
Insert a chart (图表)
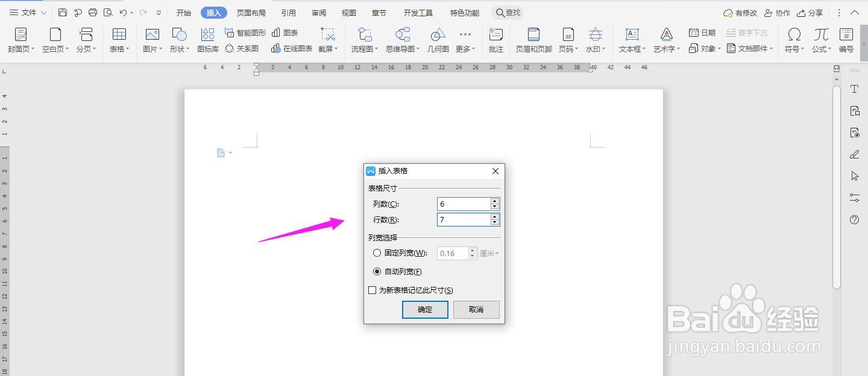coord(285,33)
